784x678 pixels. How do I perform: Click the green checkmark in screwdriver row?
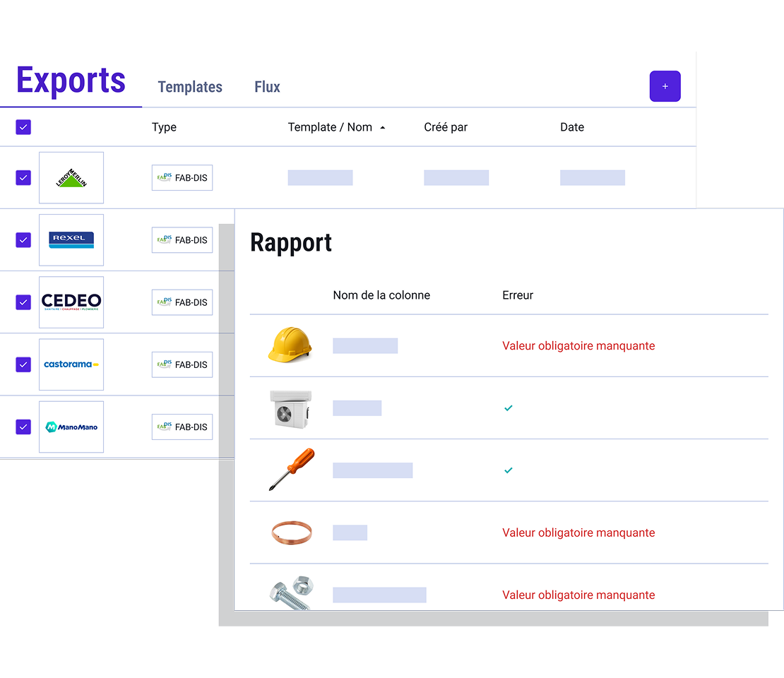(509, 470)
